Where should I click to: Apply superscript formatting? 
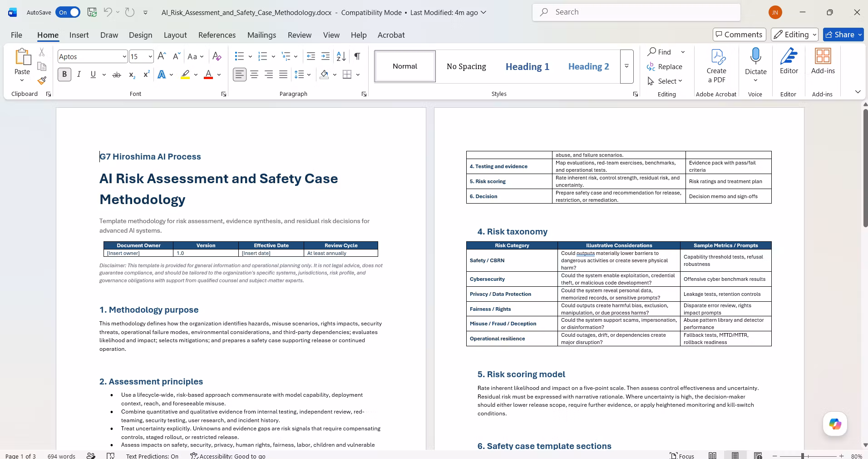click(x=146, y=75)
